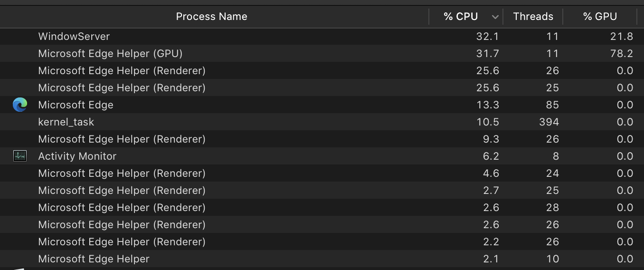The width and height of the screenshot is (644, 270).
Task: Select Microsoft Edge Helper (GPU) process
Action: [110, 54]
